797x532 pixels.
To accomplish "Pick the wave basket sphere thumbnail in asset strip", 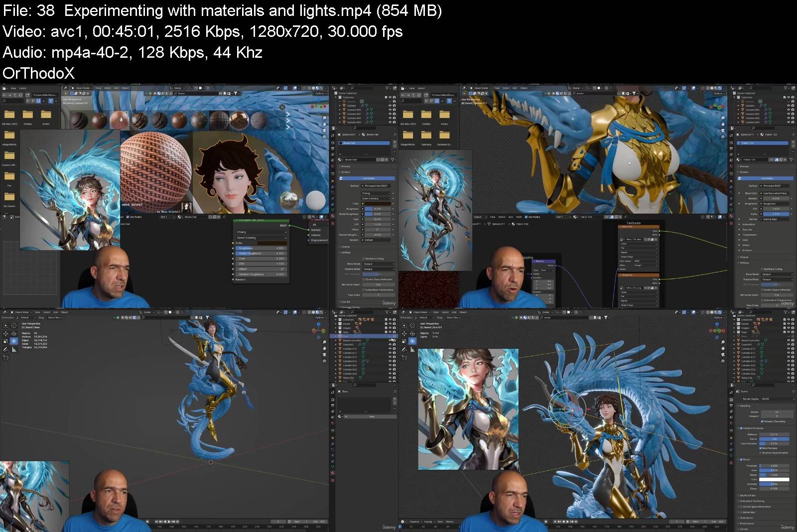I will 120,121.
